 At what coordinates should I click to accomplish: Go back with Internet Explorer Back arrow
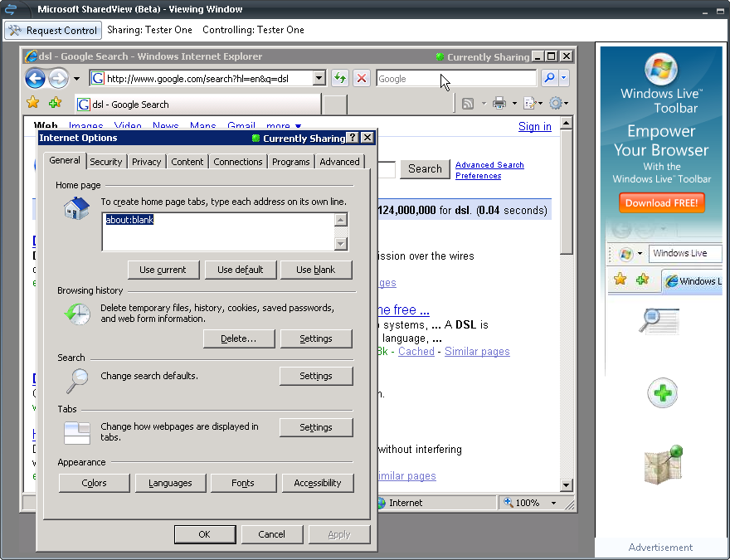tap(35, 78)
